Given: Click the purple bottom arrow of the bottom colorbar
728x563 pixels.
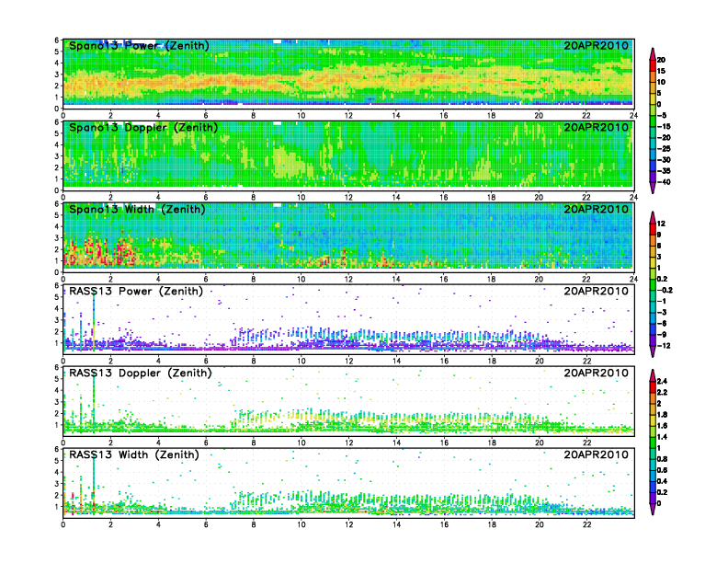Looking at the screenshot, I should 653,509.
